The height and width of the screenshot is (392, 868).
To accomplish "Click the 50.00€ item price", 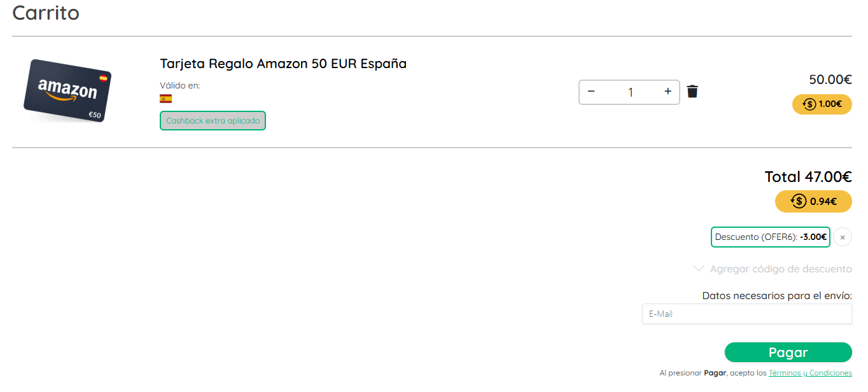I will 830,80.
